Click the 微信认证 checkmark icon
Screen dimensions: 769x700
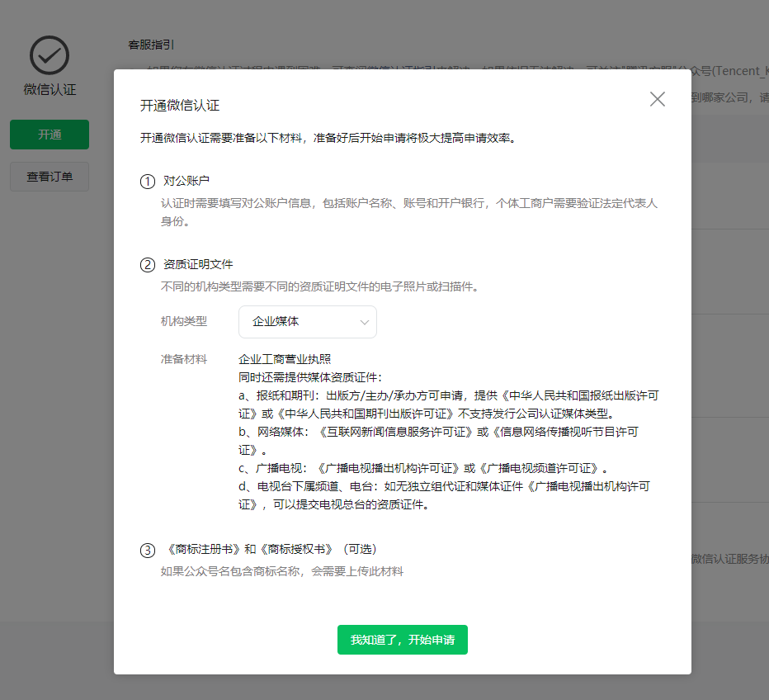[50, 55]
